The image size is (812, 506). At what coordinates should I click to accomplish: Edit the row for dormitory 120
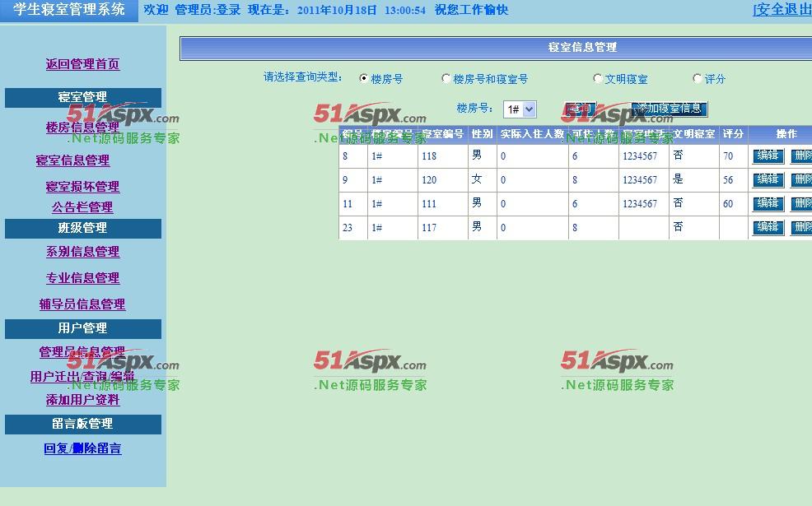768,179
